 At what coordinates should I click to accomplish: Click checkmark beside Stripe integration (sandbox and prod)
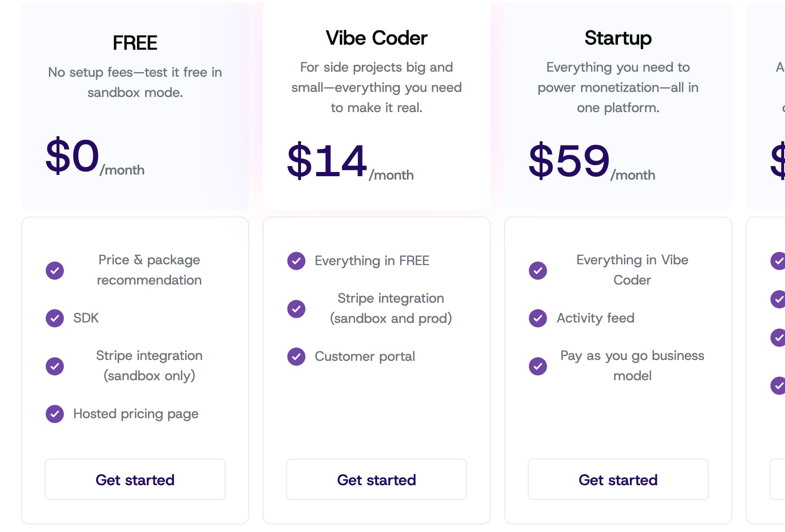click(296, 309)
